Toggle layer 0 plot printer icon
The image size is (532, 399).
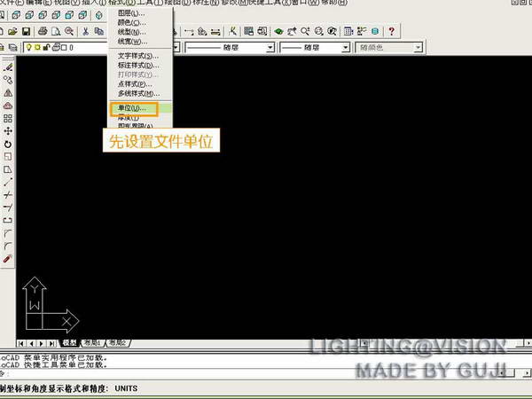(56, 47)
